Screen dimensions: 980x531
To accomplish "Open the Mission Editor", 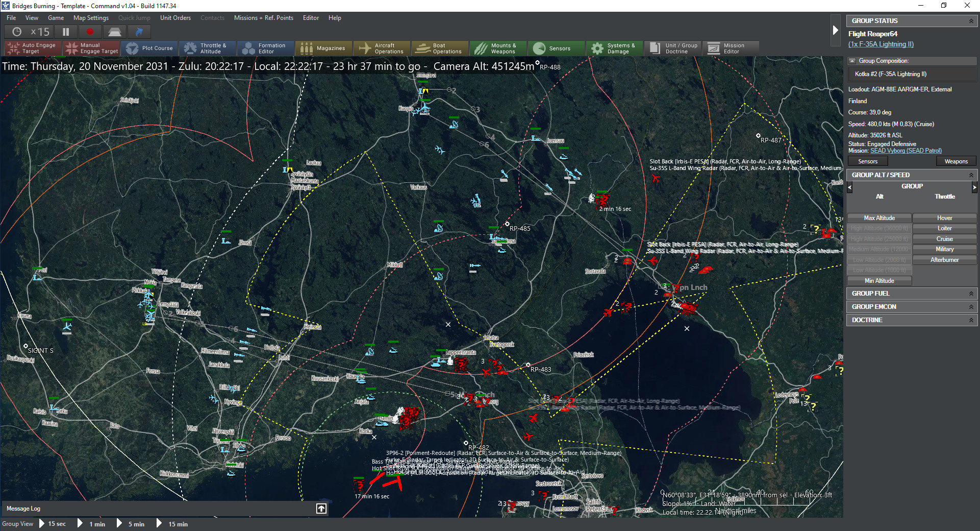I will pos(731,49).
